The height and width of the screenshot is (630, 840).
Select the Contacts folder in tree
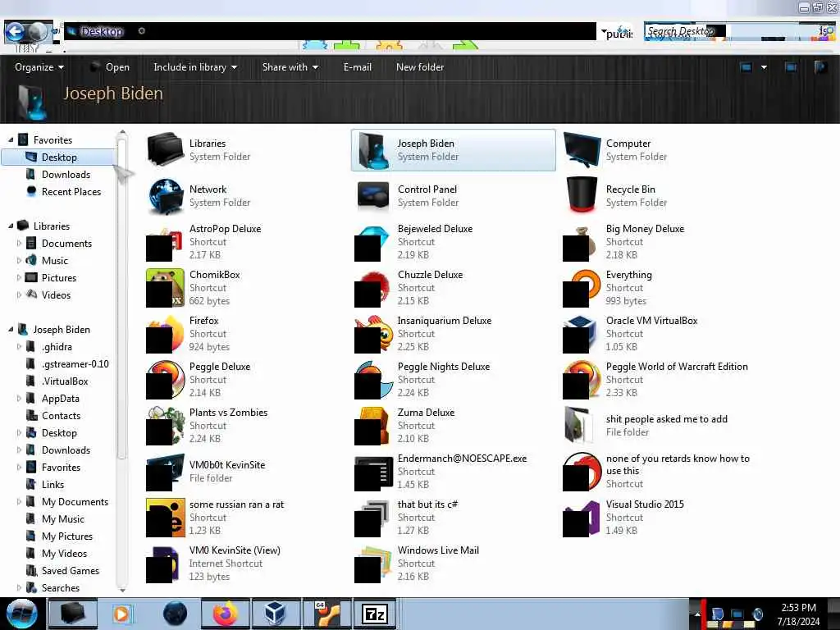coord(61,416)
